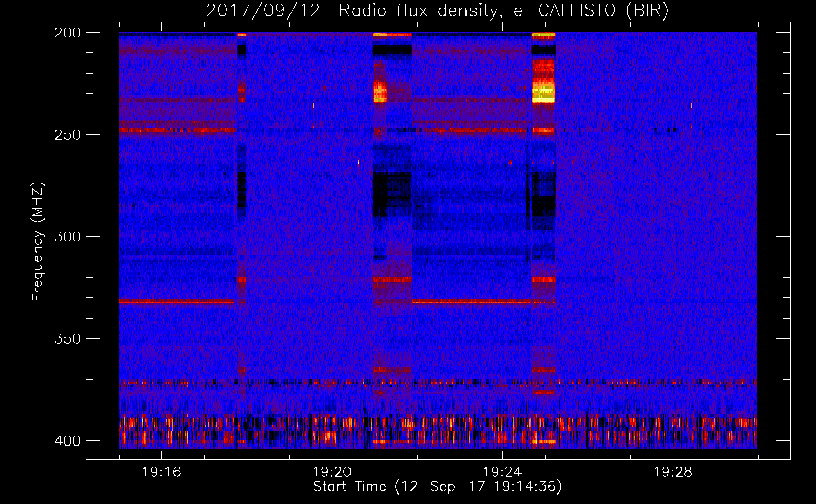This screenshot has width=816, height=504.
Task: Click the '400' frequency tick label
Action: pyautogui.click(x=67, y=441)
